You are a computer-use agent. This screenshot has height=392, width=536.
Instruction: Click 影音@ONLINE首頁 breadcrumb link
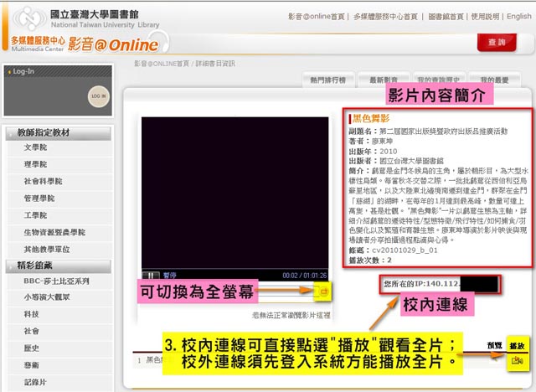coord(162,64)
